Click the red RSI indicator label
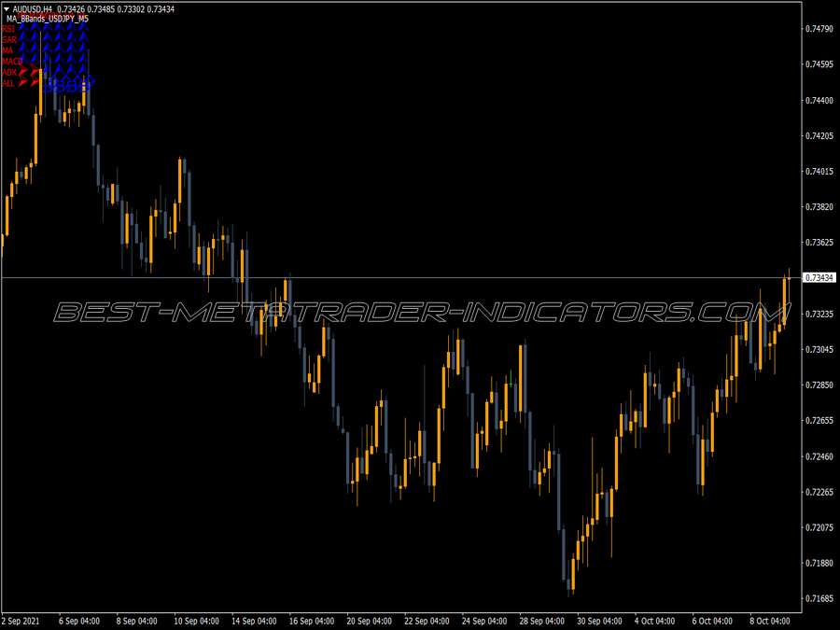Screen dimensions: 840x630 9,29
